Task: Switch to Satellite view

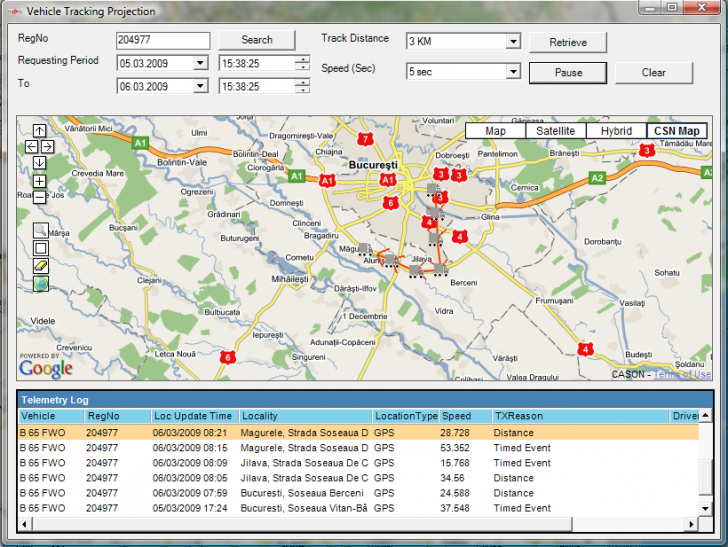Action: pyautogui.click(x=555, y=131)
